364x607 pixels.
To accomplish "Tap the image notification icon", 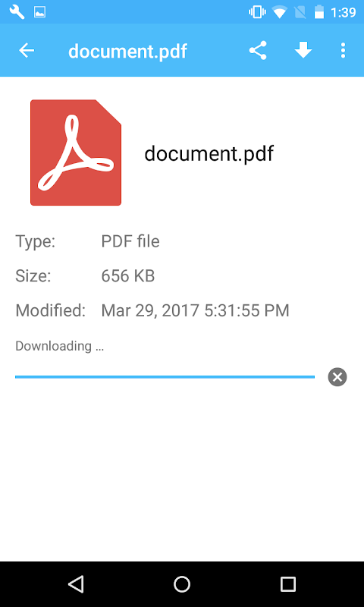I will tap(40, 12).
